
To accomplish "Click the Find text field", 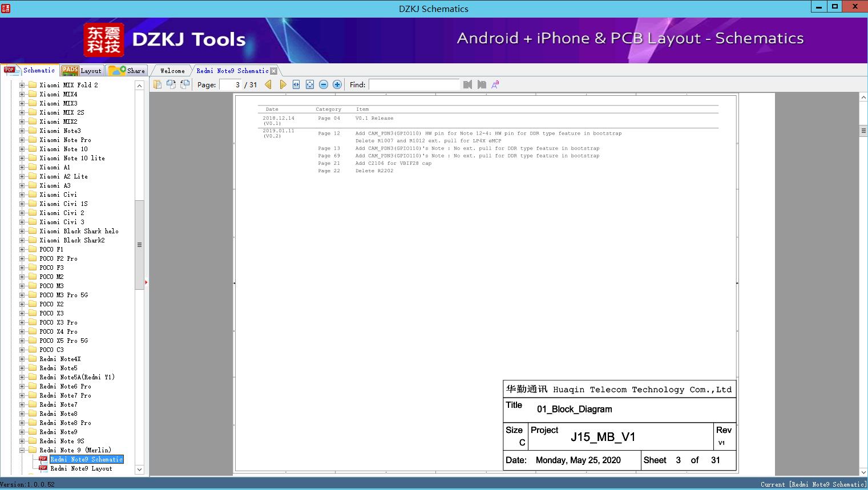I will [414, 84].
